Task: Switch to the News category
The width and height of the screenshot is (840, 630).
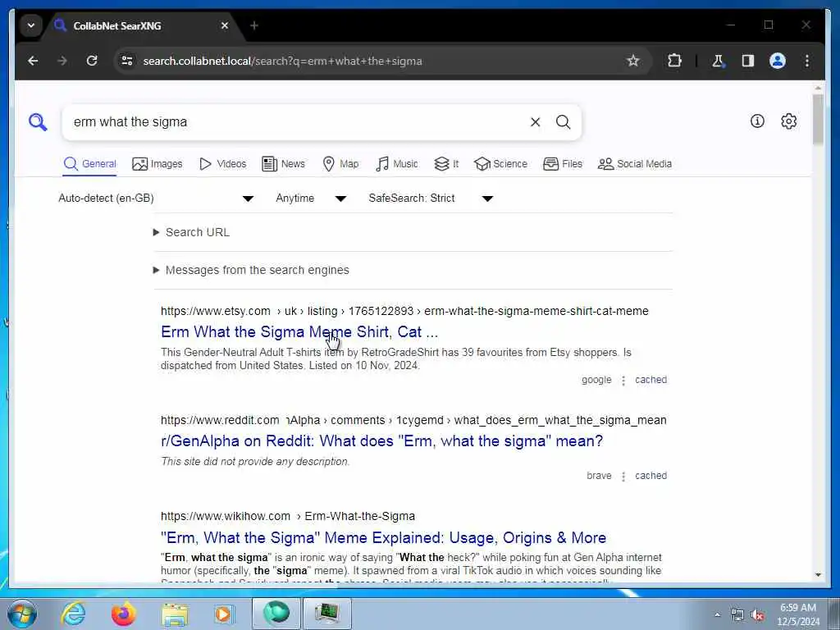Action: tap(283, 164)
